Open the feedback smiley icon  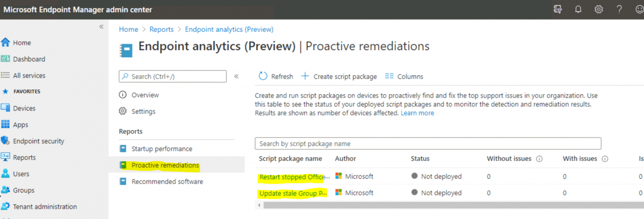(639, 9)
